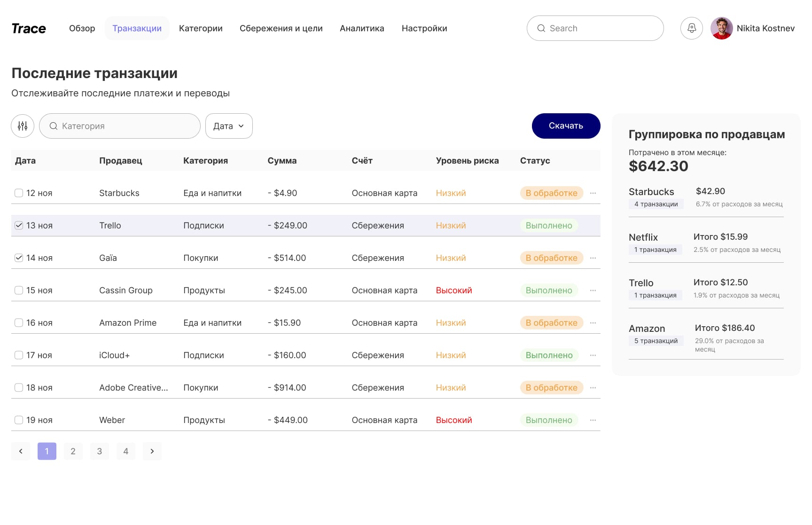Click the Высокий risk label for Weber

click(x=454, y=420)
